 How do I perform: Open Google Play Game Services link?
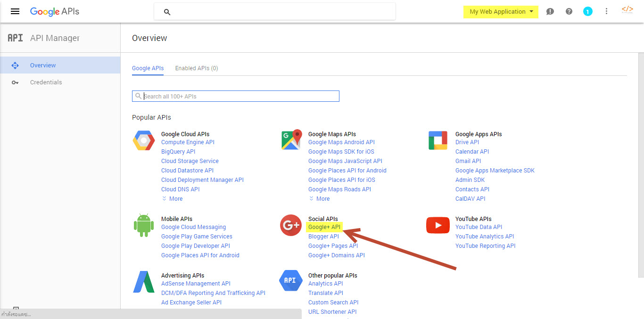click(197, 237)
